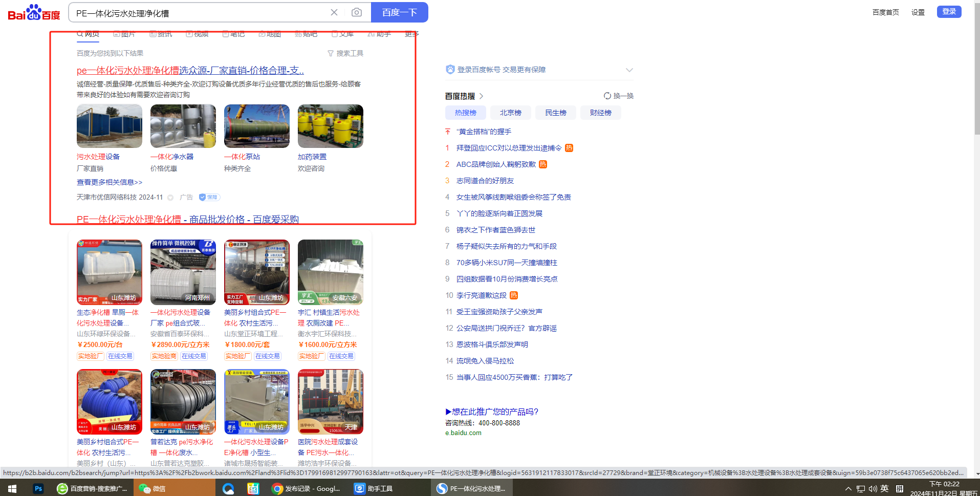Click the shield icon beside 登录百度帐号
The image size is (980, 496).
(450, 70)
